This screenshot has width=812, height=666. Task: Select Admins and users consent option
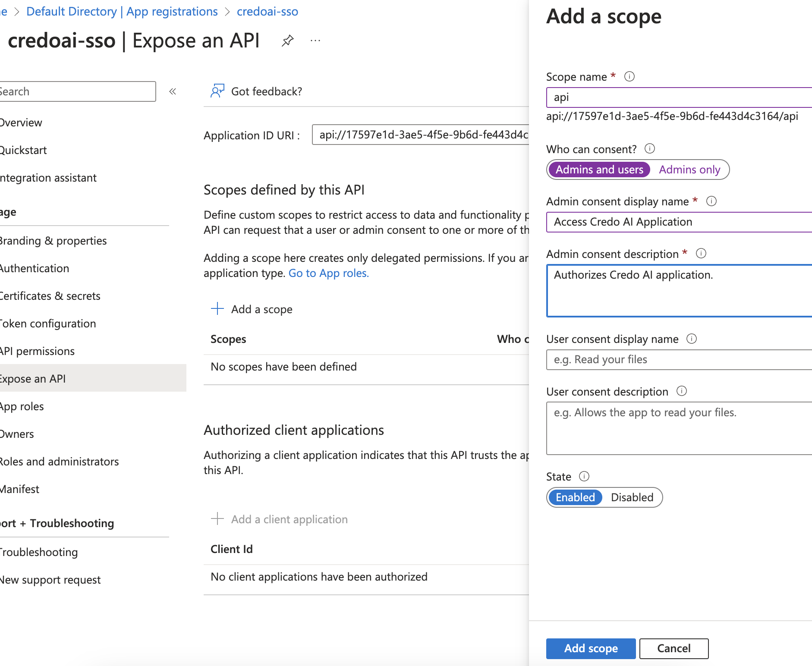tap(599, 170)
